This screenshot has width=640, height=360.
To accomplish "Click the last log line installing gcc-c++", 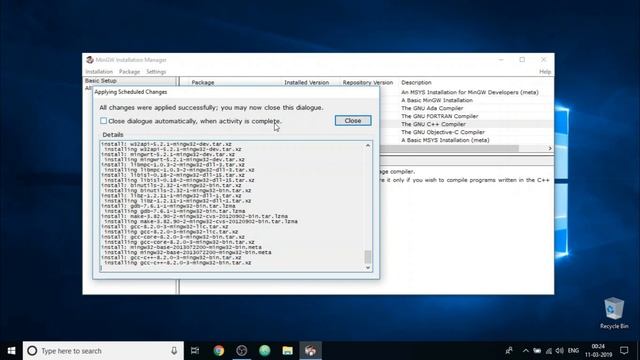I will (178, 263).
